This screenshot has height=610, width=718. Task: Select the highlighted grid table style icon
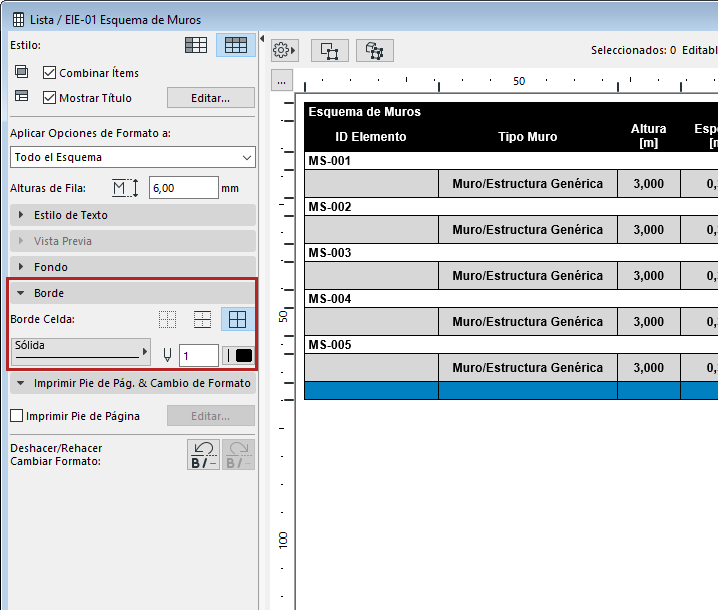(236, 45)
